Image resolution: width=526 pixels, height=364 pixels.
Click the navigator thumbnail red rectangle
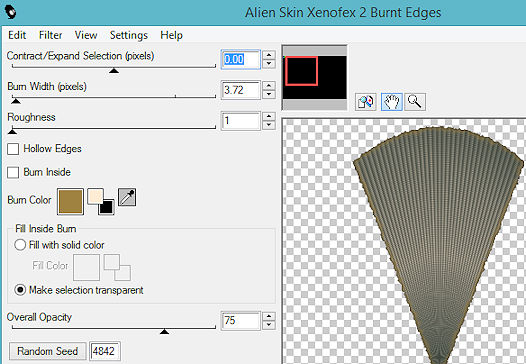coord(302,71)
